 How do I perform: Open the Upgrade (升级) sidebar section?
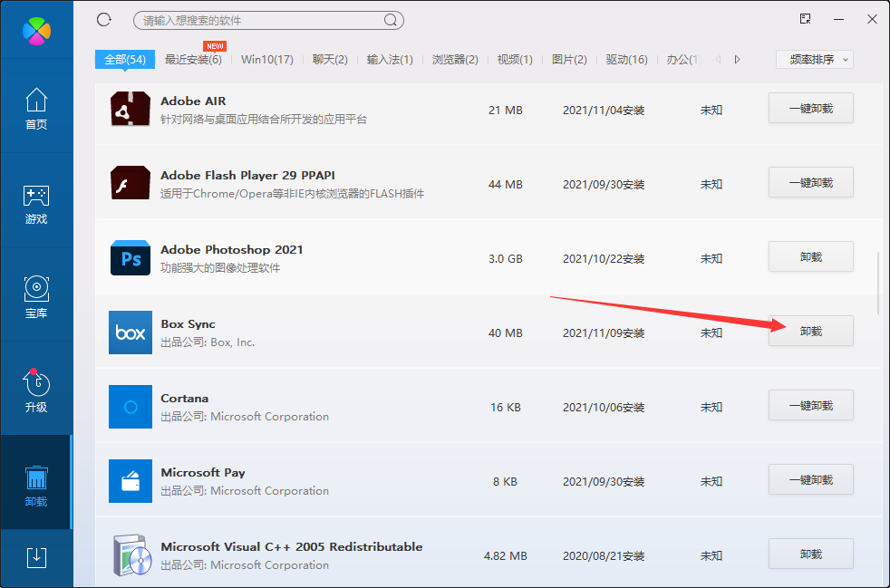coord(36,390)
